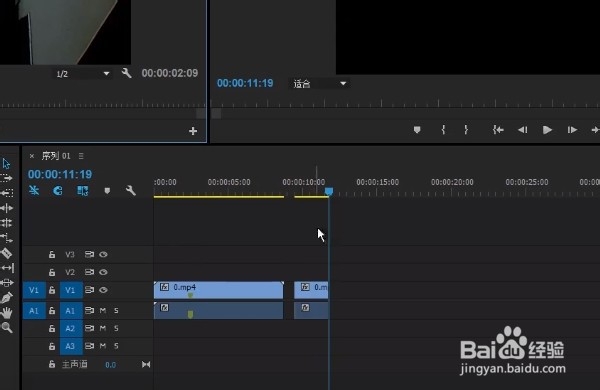Add a marker in timeline panel
600x390 pixels.
click(107, 190)
